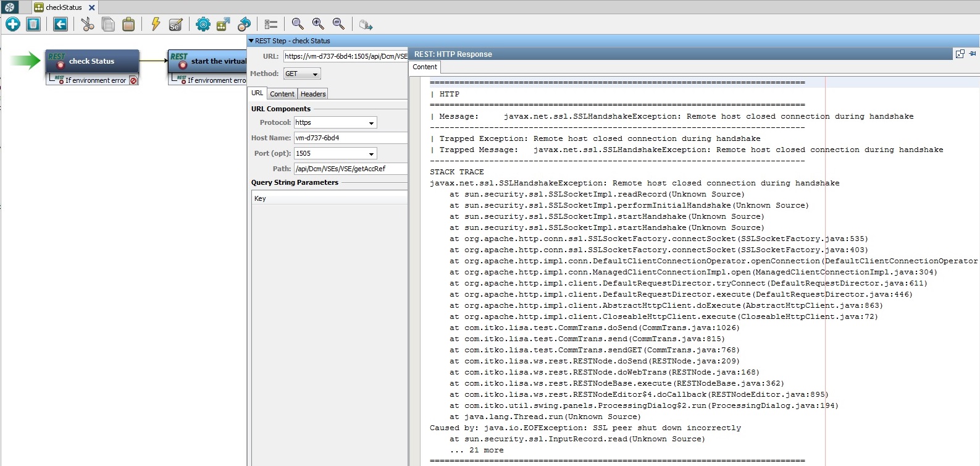
Task: Click the '| HTTP' heading line
Action: (445, 94)
